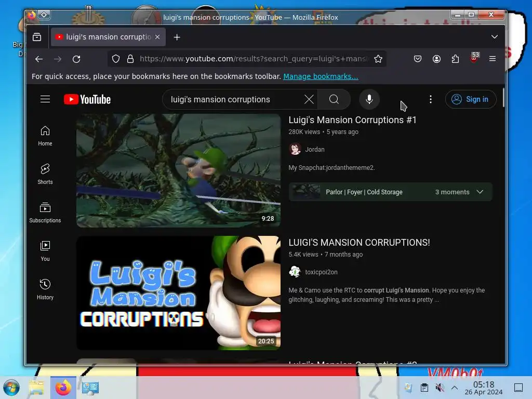Image resolution: width=532 pixels, height=399 pixels.
Task: Show hidden tray icons arrow
Action: pos(455,388)
